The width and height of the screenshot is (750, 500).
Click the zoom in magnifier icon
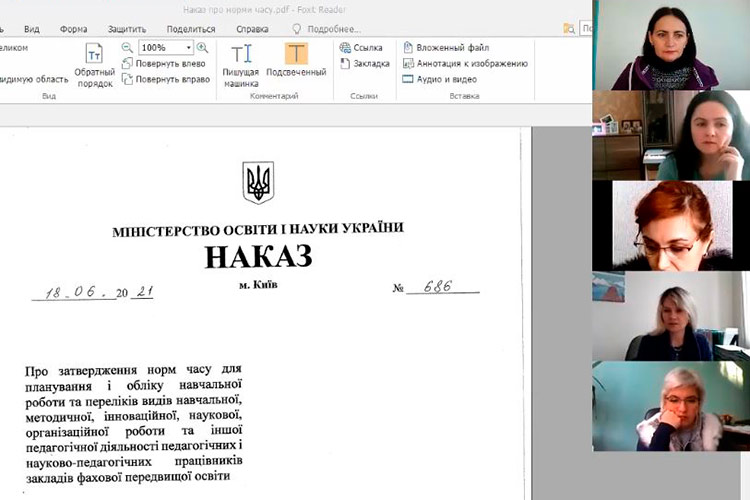click(x=202, y=47)
